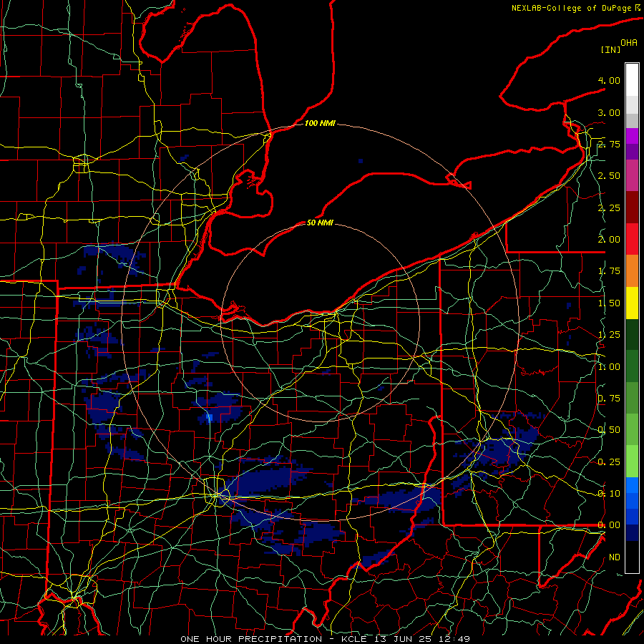Click the 4.00 legend value
This screenshot has width=644, height=644.
pos(609,80)
